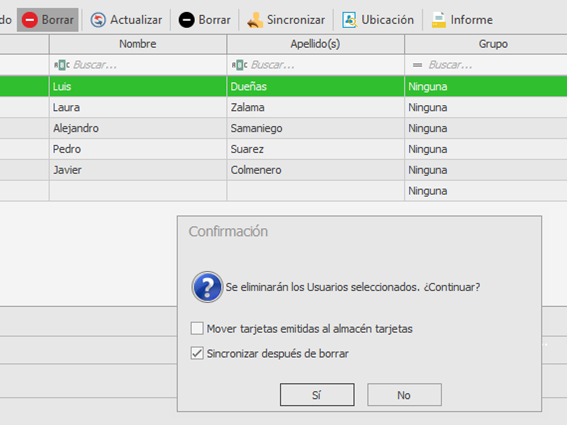The width and height of the screenshot is (567, 425).
Task: Uncheck Sincronizar después de borrar
Action: tap(197, 353)
